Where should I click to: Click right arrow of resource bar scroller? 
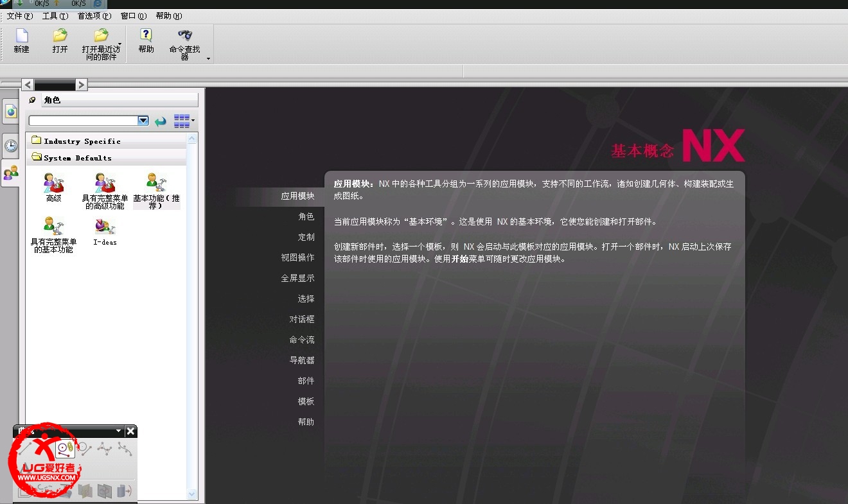pos(81,85)
